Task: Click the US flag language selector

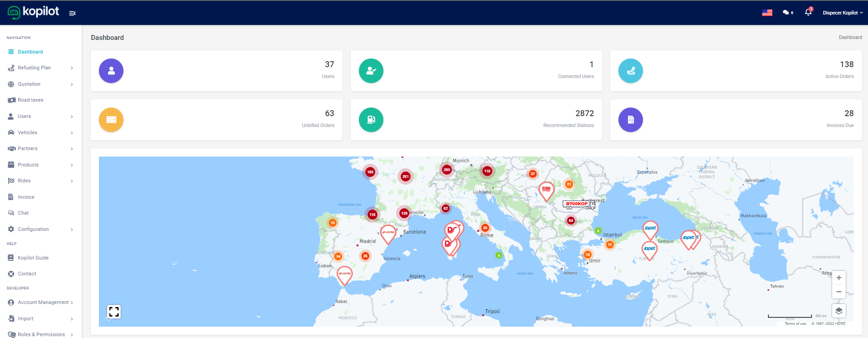Action: 767,13
